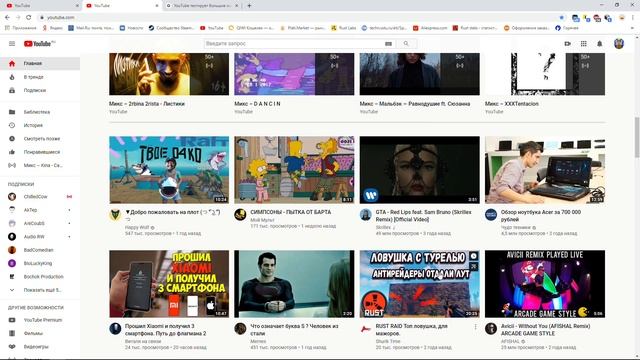Open the Chrome three-dot menu
640x360 pixels.
[633, 18]
